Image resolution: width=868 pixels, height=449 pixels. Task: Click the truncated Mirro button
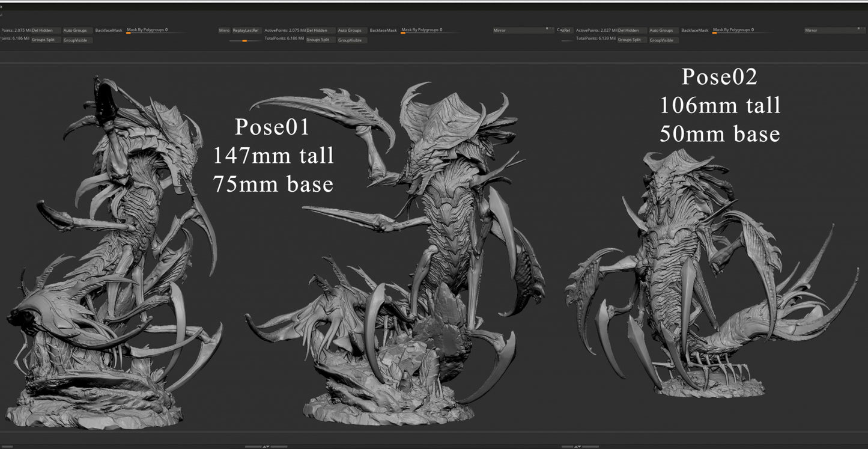223,30
